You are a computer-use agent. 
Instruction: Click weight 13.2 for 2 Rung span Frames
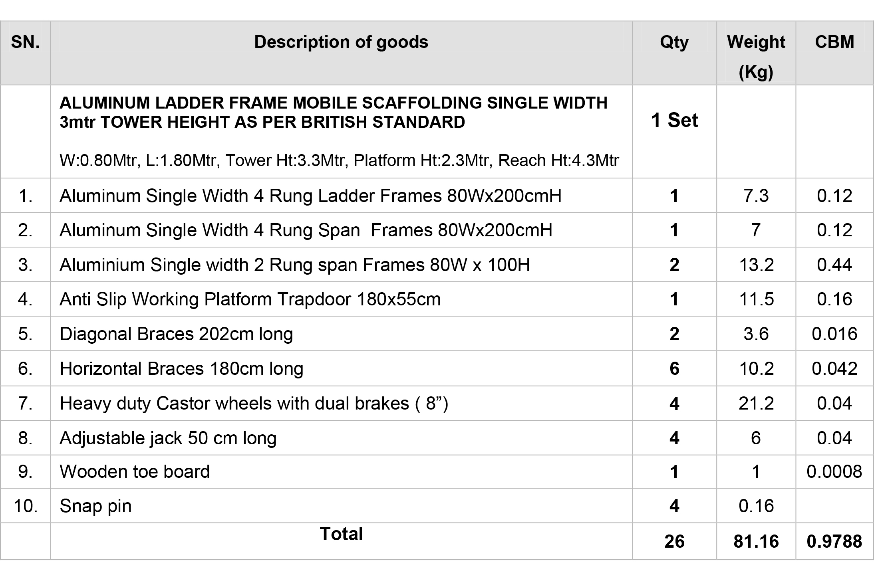[x=756, y=265]
